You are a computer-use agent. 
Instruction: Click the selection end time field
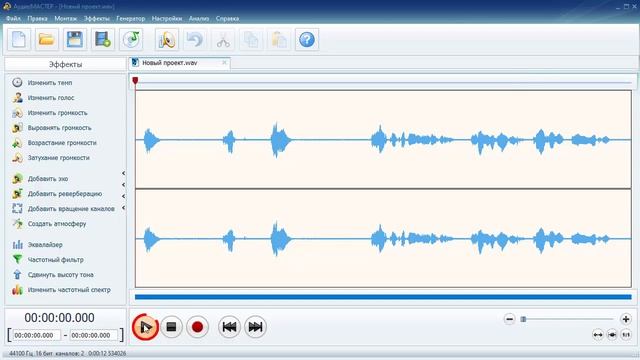click(x=93, y=336)
